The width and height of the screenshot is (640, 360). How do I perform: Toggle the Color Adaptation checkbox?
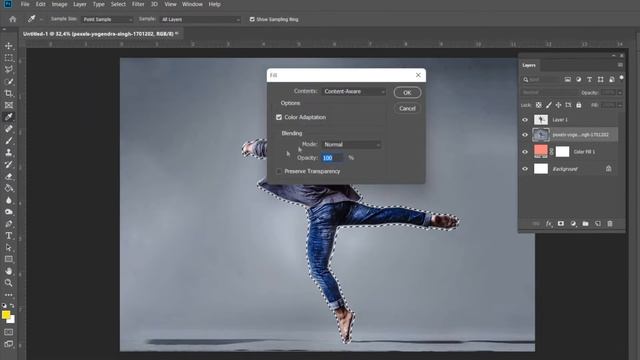click(279, 117)
